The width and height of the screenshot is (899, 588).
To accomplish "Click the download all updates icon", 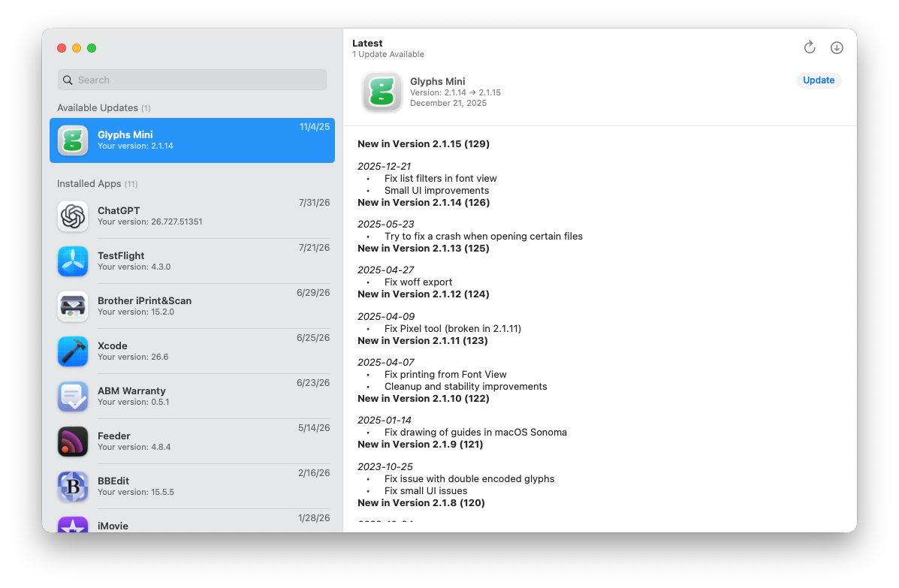I will click(x=837, y=47).
